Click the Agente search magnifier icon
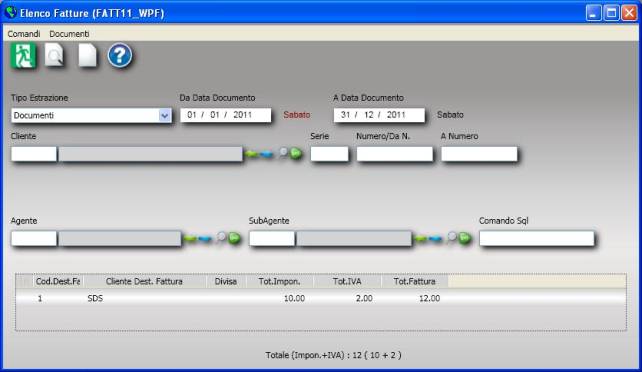Screen dimensions: 642x372 tap(221, 237)
